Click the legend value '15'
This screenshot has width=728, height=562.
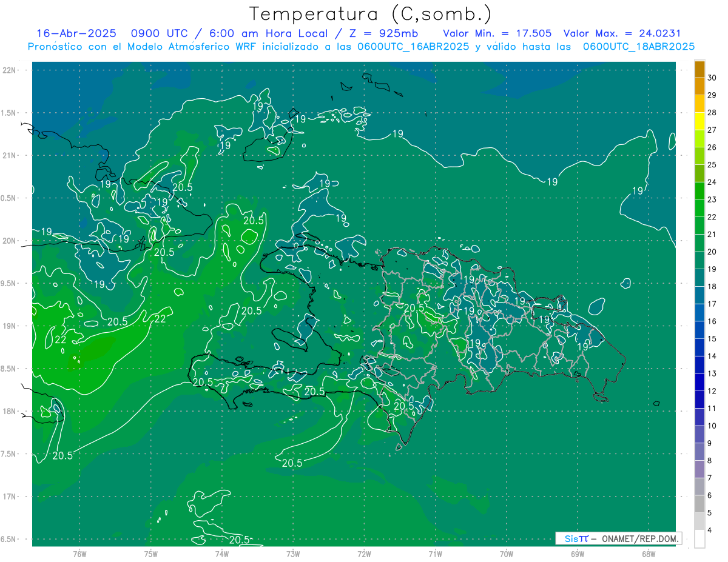(712, 339)
